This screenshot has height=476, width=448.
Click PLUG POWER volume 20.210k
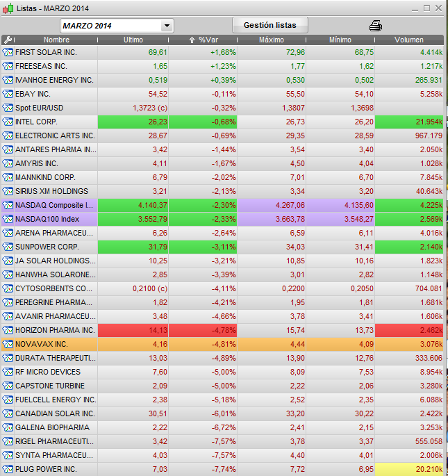pyautogui.click(x=409, y=469)
